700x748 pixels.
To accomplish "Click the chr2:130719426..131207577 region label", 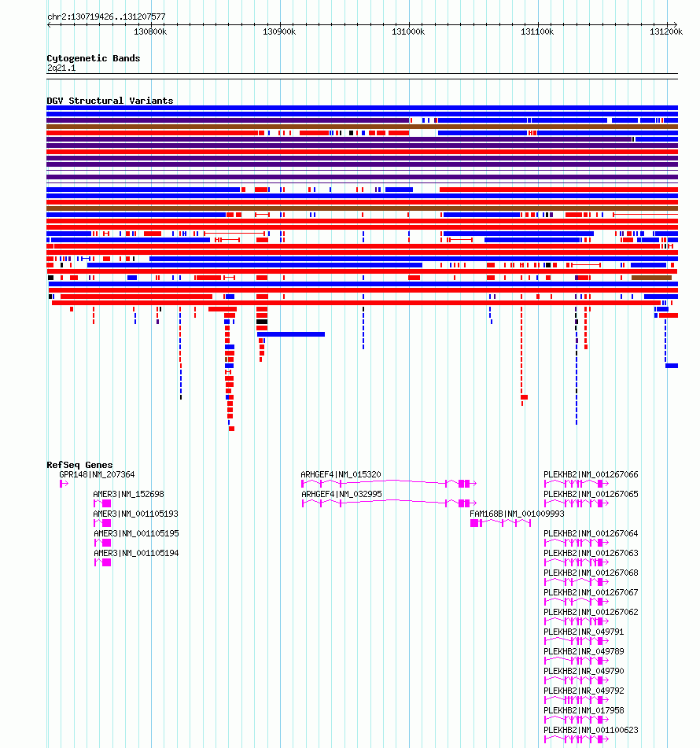I will [x=106, y=17].
